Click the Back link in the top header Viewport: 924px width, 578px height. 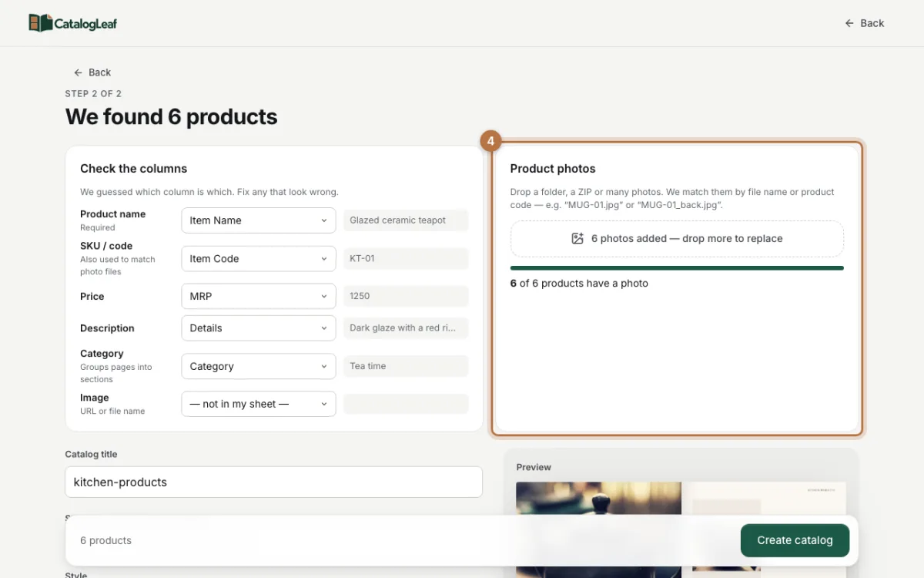pos(864,23)
